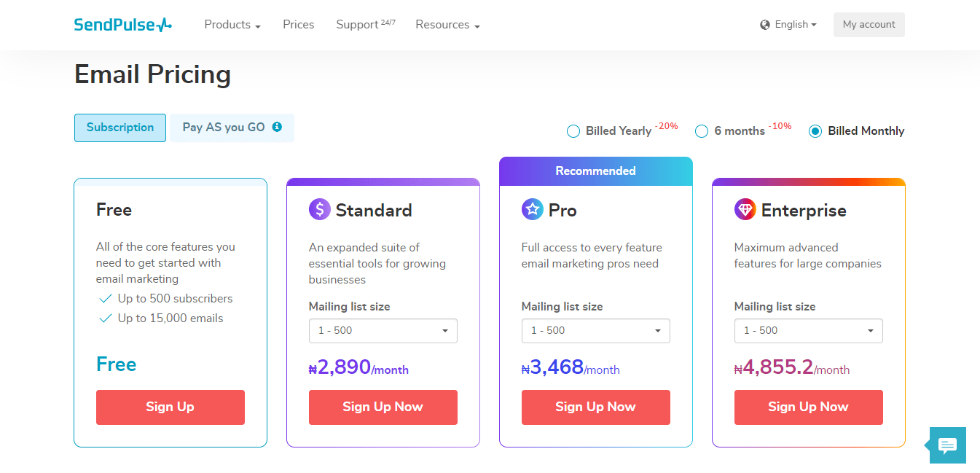Expand the Resources menu
The height and width of the screenshot is (473, 980).
(x=447, y=25)
